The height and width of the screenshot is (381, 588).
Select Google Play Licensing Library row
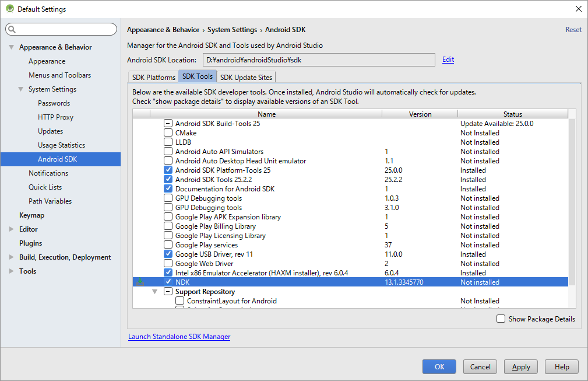pos(350,235)
